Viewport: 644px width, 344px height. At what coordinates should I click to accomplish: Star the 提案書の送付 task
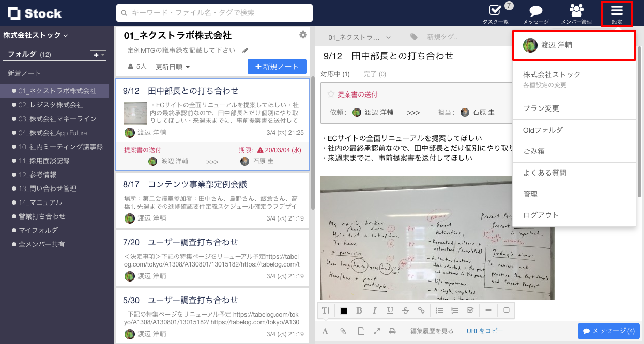(331, 93)
